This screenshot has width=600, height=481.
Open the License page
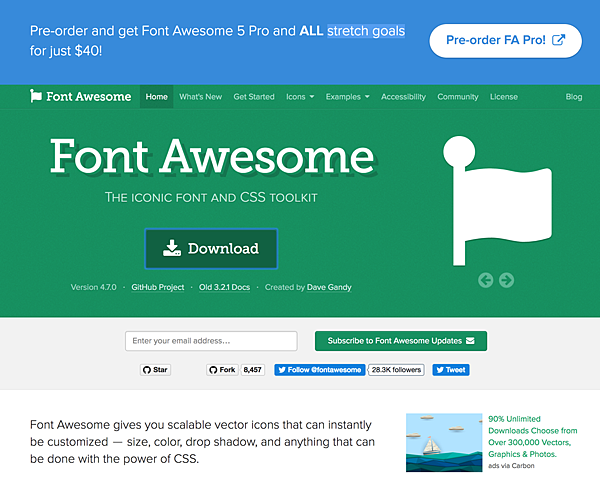[x=504, y=97]
